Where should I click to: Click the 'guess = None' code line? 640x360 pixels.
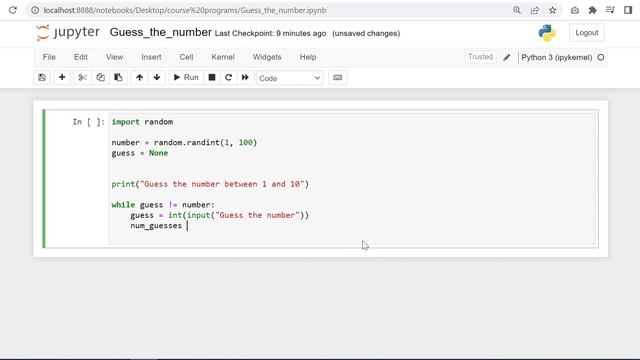pyautogui.click(x=140, y=153)
